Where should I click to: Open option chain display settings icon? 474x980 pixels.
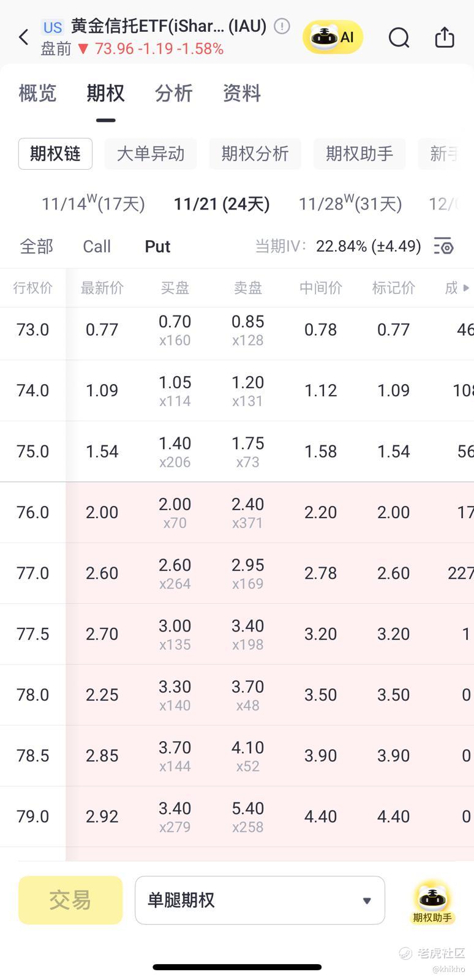click(443, 246)
